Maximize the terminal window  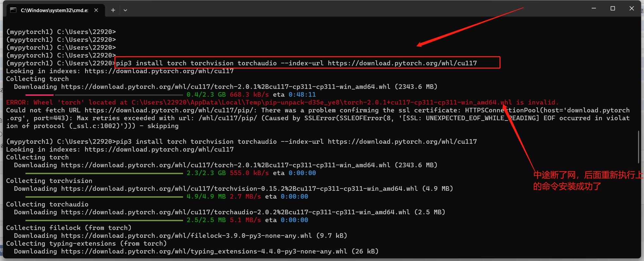[x=613, y=8]
